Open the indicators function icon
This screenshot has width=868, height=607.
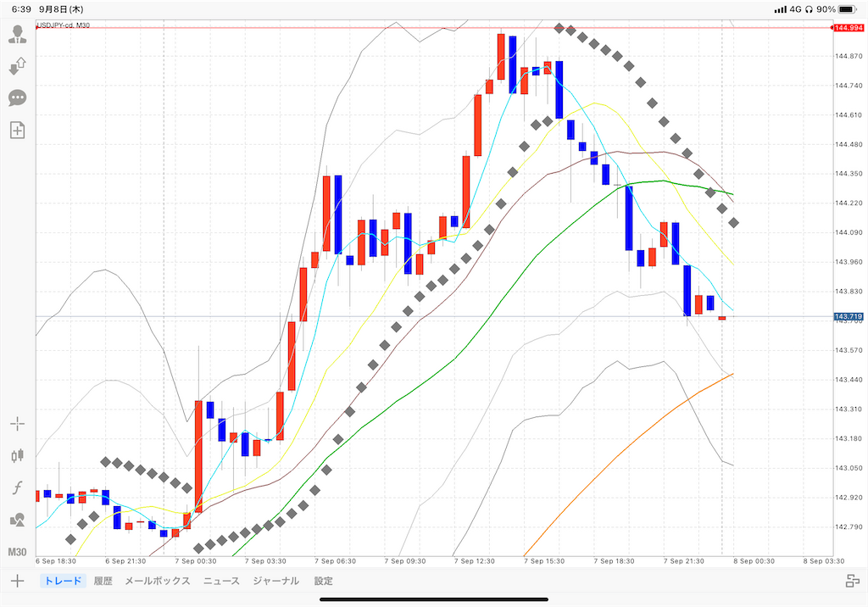coord(17,487)
